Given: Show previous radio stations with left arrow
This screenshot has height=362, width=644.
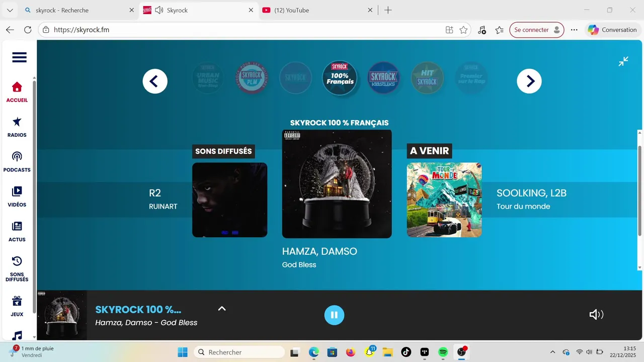Looking at the screenshot, I should [155, 81].
